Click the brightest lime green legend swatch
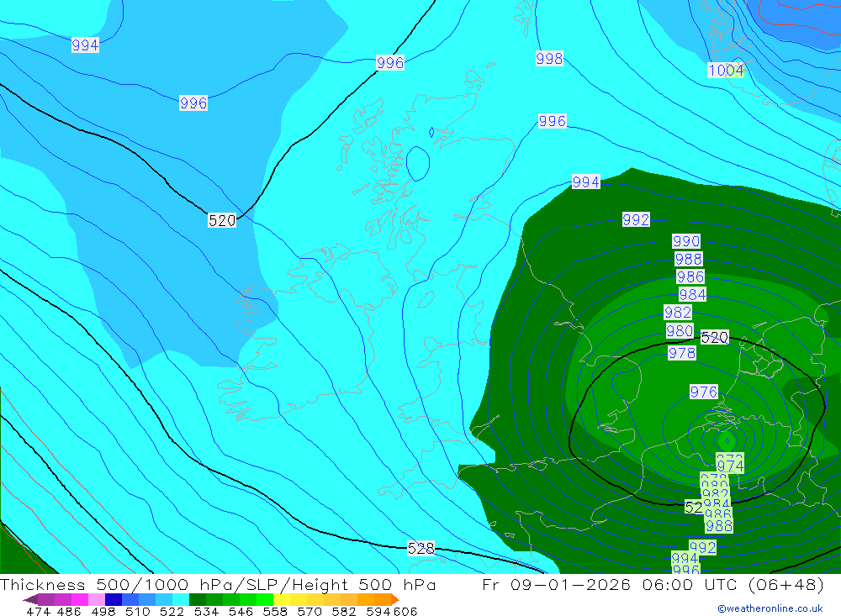Viewport: 841px width, 616px height. point(265,599)
